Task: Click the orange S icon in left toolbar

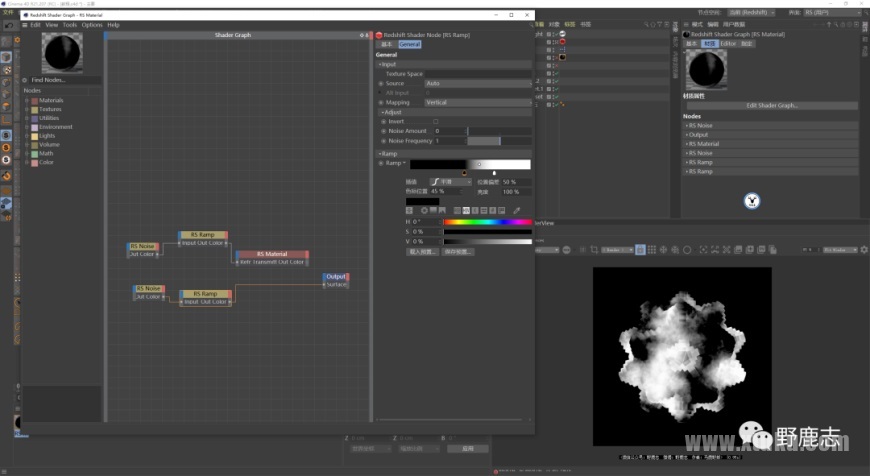Action: point(7,148)
